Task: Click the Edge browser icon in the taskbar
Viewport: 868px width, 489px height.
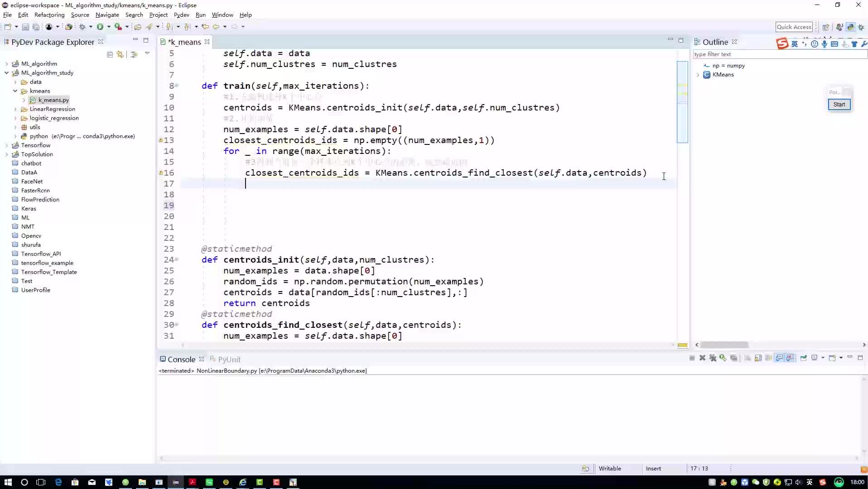Action: (x=58, y=482)
